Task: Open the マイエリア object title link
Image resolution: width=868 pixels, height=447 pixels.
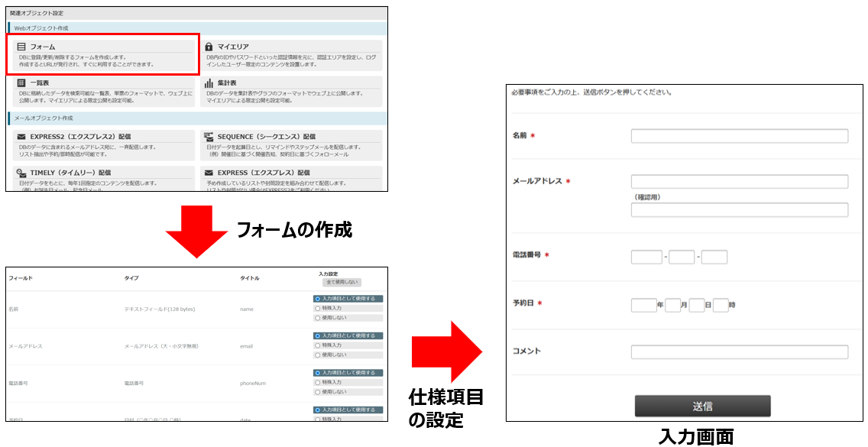Action: click(x=233, y=47)
